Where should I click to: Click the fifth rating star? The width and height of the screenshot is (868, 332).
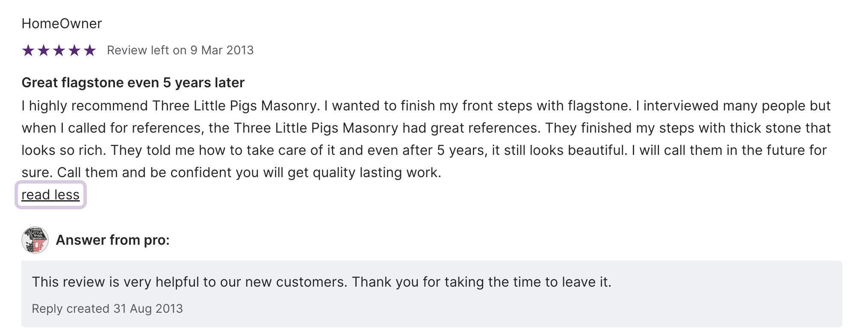point(90,50)
